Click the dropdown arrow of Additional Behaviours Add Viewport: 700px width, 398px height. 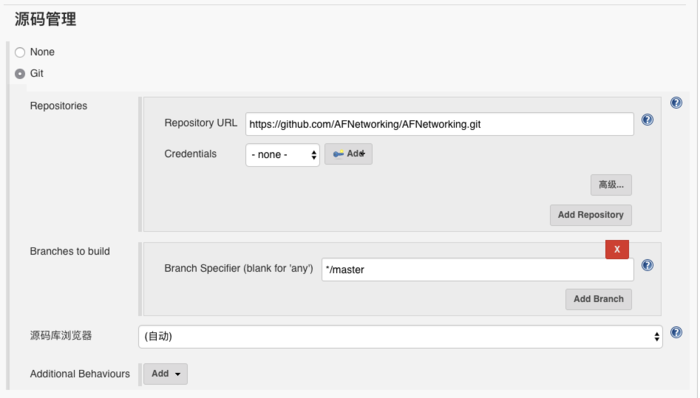tap(178, 374)
